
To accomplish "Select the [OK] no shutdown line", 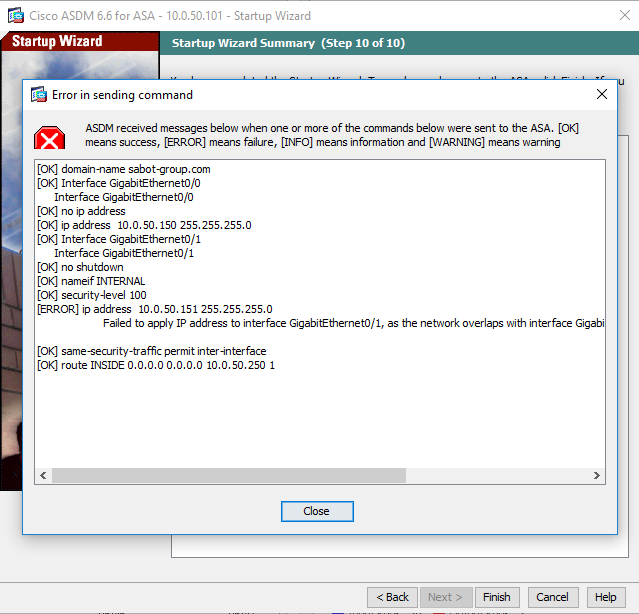I will 80,267.
